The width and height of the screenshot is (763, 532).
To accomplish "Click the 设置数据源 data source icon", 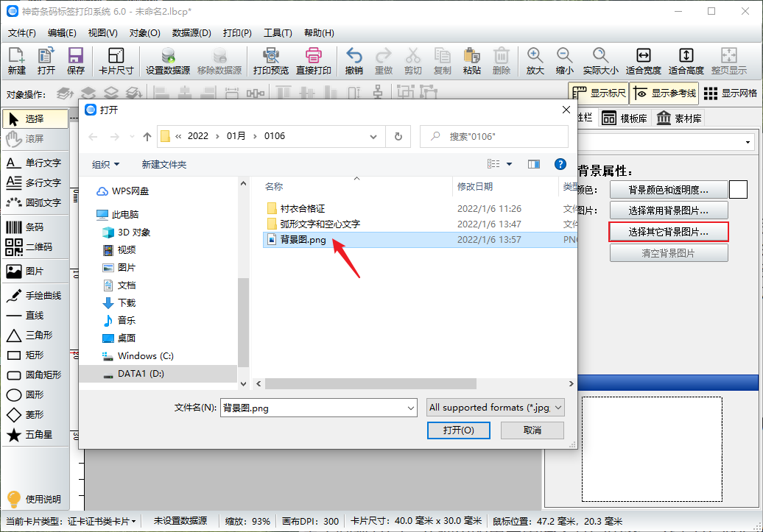I will (168, 61).
